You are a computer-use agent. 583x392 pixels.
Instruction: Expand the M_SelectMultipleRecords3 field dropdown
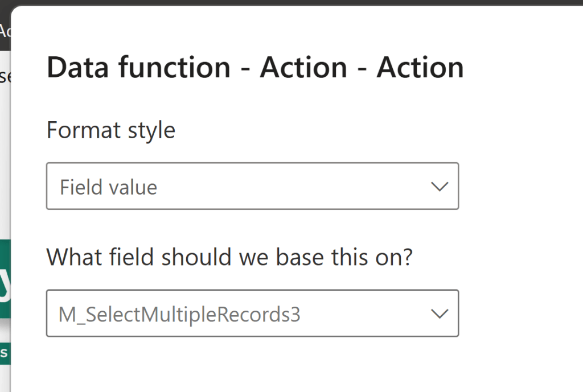252,313
